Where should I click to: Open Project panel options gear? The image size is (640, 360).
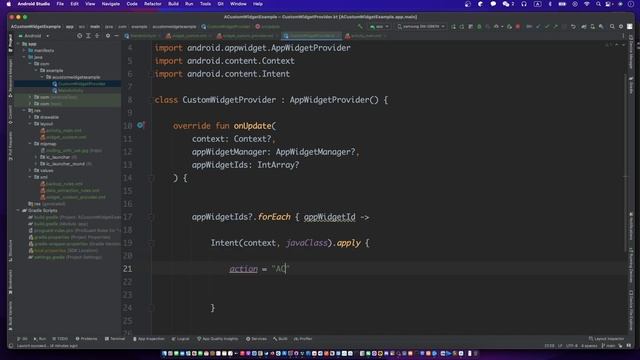coord(108,36)
